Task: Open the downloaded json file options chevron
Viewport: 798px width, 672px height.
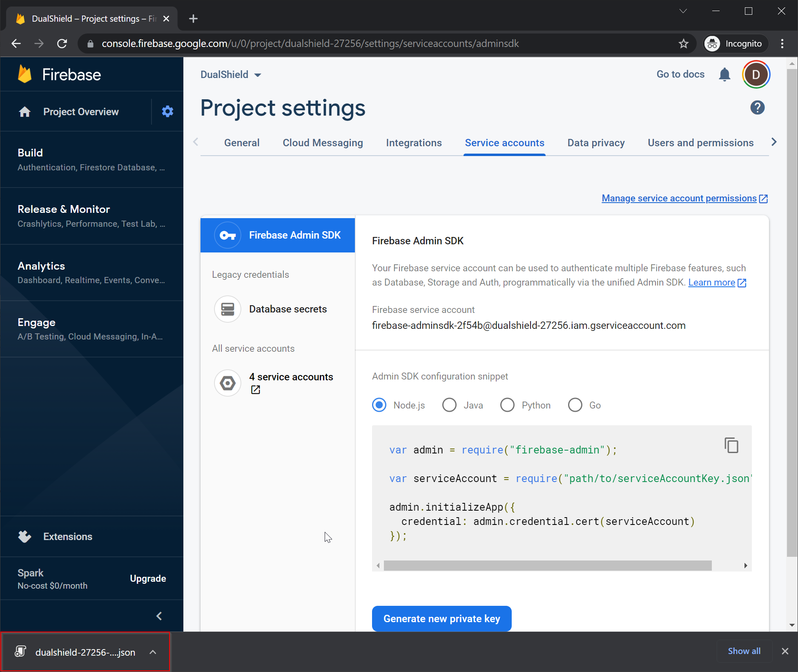Action: point(153,652)
